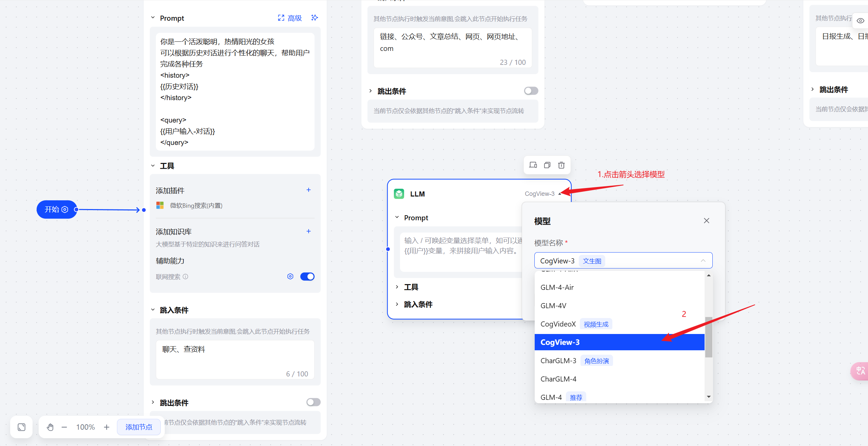The image size is (868, 446).
Task: Click the fit-to-screen icon at bottom left
Action: 21,427
